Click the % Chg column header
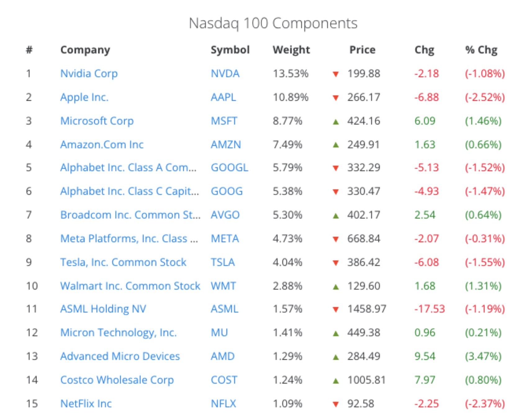The image size is (532, 420). click(481, 50)
